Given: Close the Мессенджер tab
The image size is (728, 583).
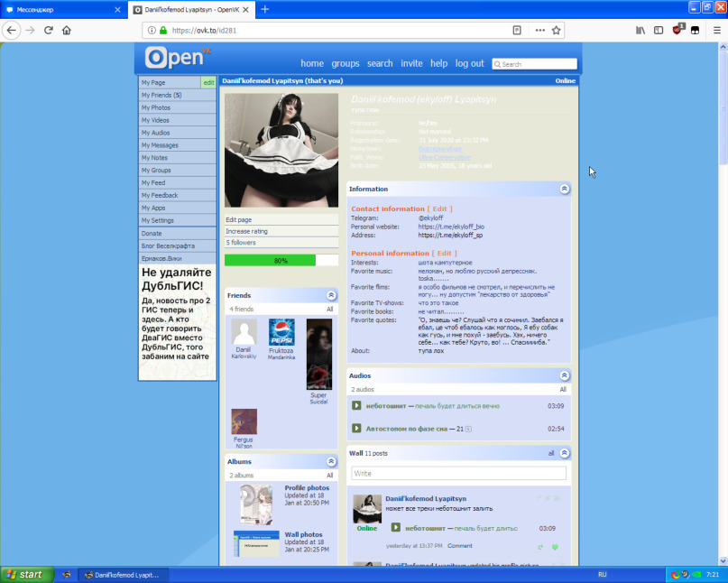Looking at the screenshot, I should pos(117,9).
